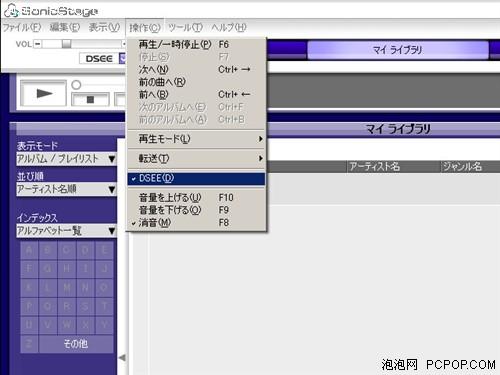
Task: Click the その他 index button
Action: pos(76,344)
